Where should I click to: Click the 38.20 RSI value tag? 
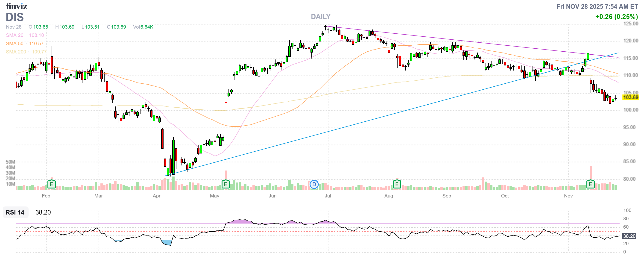[x=629, y=236]
